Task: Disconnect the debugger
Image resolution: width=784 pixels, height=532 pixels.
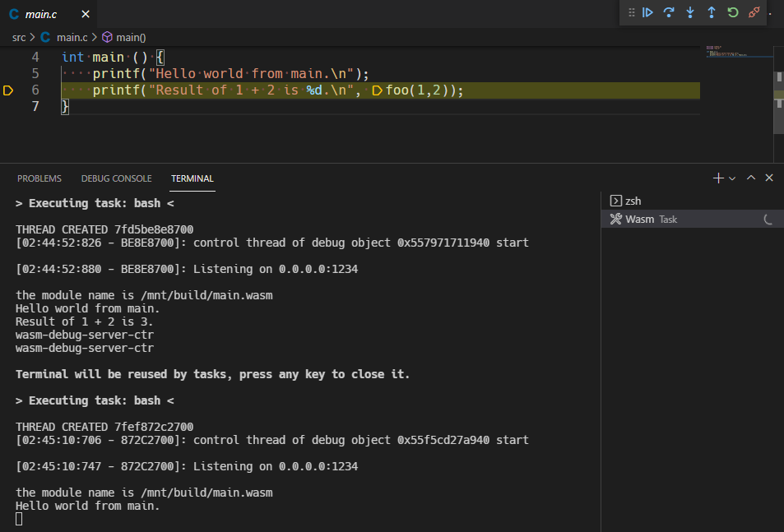Action: click(x=754, y=12)
